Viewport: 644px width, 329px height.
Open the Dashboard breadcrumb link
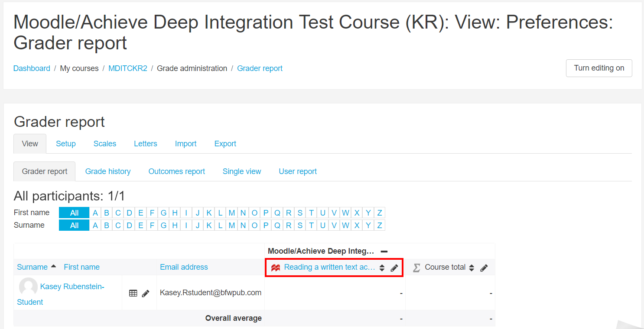point(32,68)
